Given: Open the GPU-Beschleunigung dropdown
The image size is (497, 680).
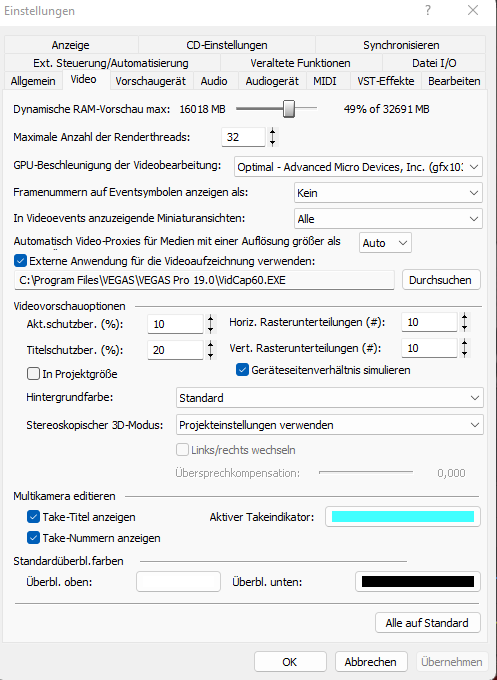Looking at the screenshot, I should [358, 167].
